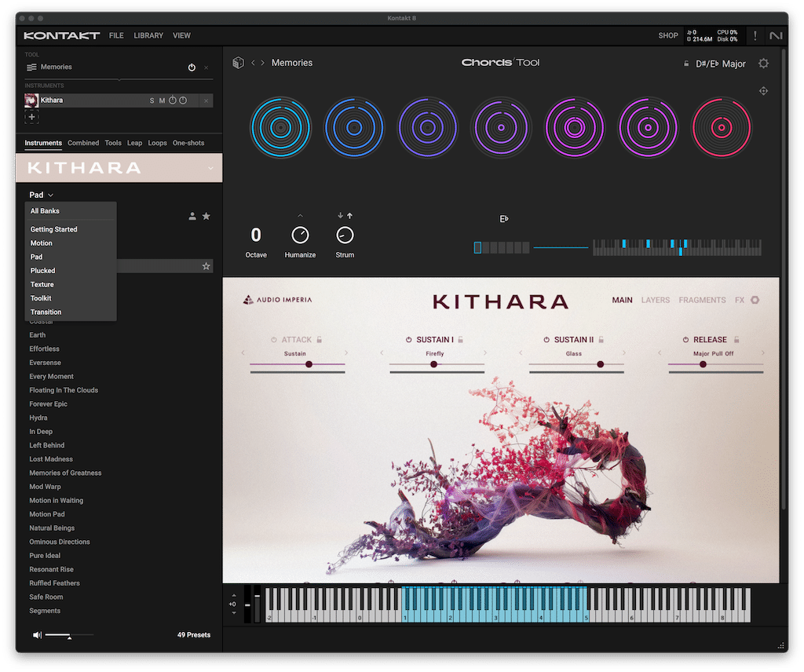
Task: Select the Earth preset
Action: pyautogui.click(x=38, y=335)
